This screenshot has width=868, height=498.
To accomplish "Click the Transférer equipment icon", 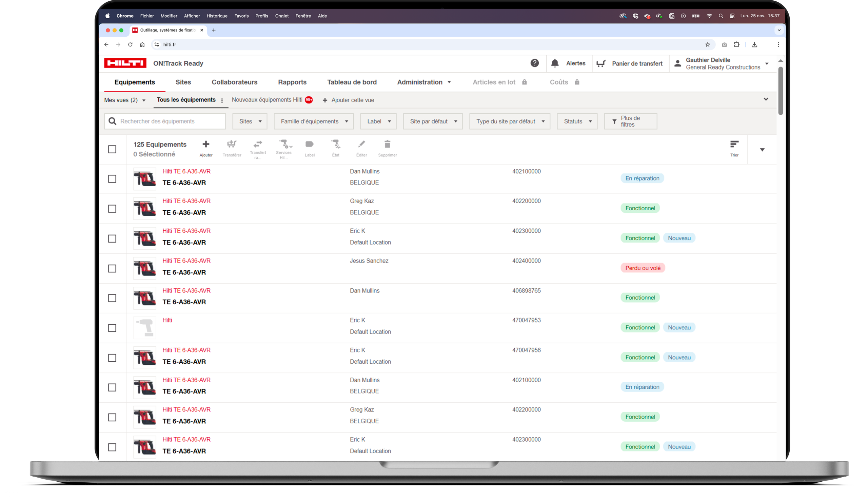I will (x=232, y=145).
